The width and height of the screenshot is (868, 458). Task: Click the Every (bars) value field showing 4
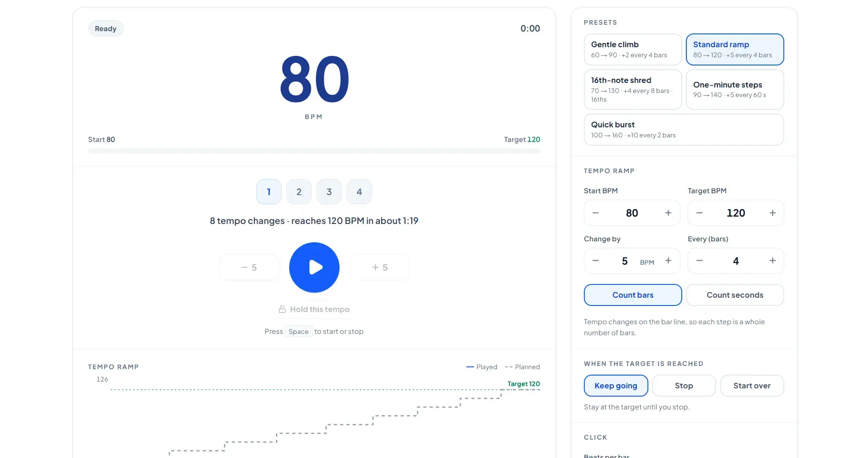[x=736, y=261]
